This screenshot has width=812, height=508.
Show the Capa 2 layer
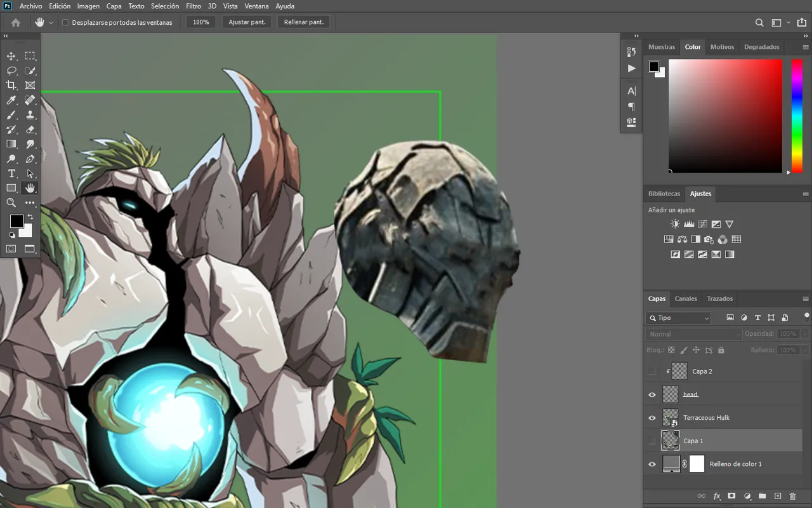click(x=652, y=371)
